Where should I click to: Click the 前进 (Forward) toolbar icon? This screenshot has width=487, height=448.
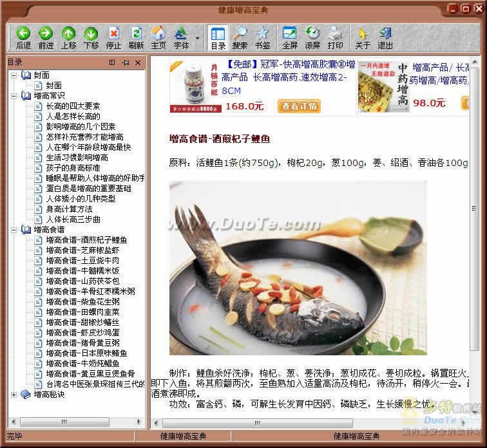point(46,37)
